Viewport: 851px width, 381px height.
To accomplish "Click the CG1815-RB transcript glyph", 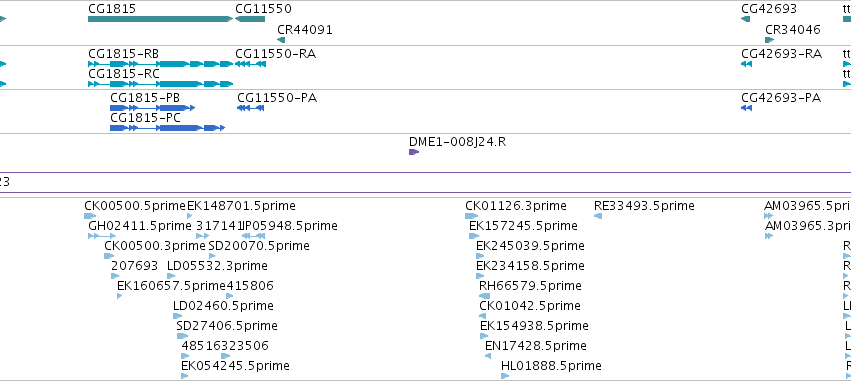I will (161, 64).
